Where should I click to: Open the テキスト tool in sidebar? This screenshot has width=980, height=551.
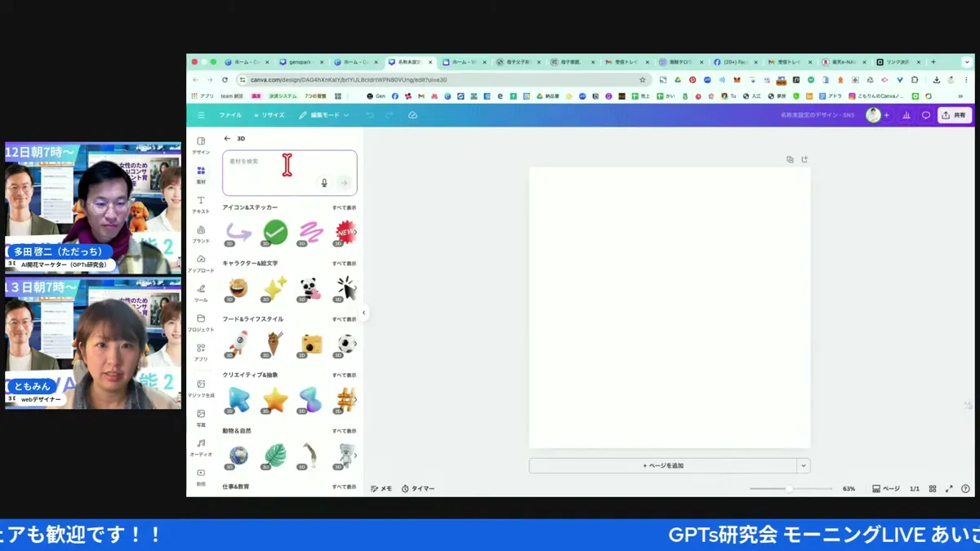coord(201,204)
